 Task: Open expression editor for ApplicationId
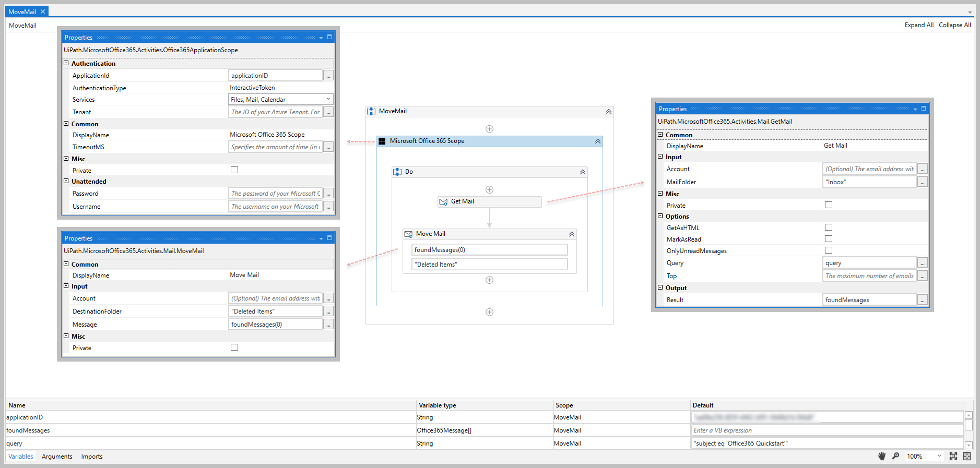[328, 76]
